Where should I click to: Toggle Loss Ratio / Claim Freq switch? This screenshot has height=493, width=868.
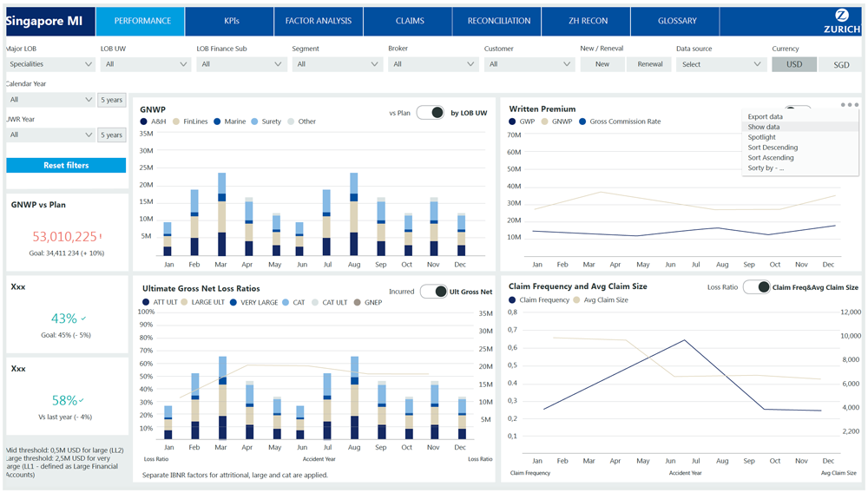pos(756,287)
